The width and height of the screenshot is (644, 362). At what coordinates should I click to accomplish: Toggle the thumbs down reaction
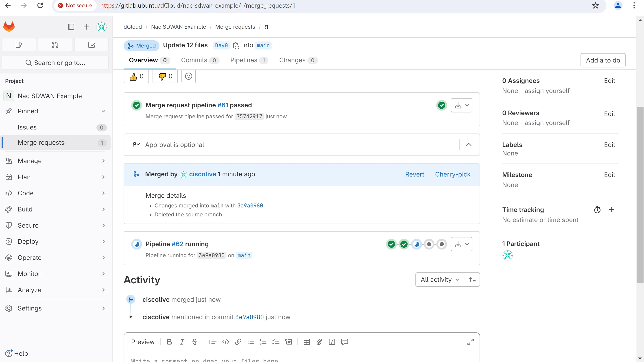click(165, 76)
